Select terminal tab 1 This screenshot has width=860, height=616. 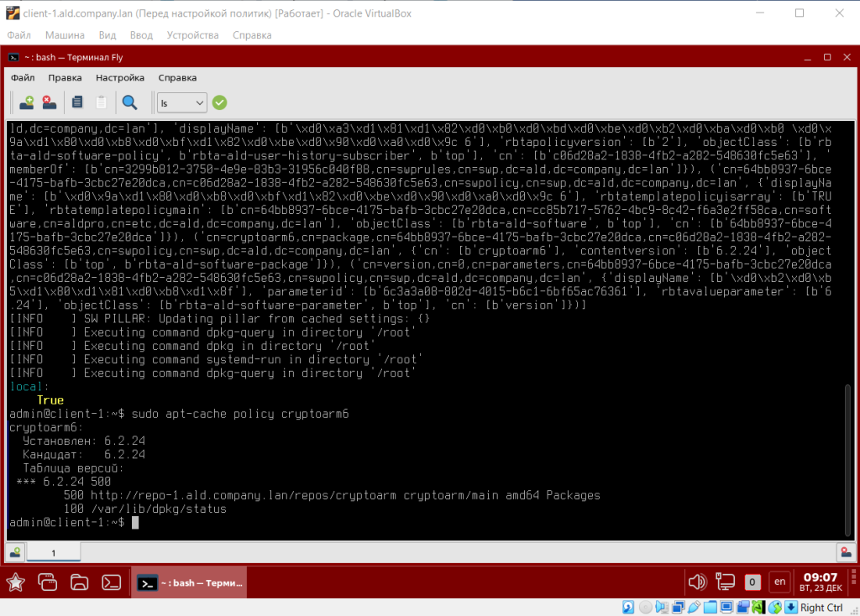click(54, 552)
